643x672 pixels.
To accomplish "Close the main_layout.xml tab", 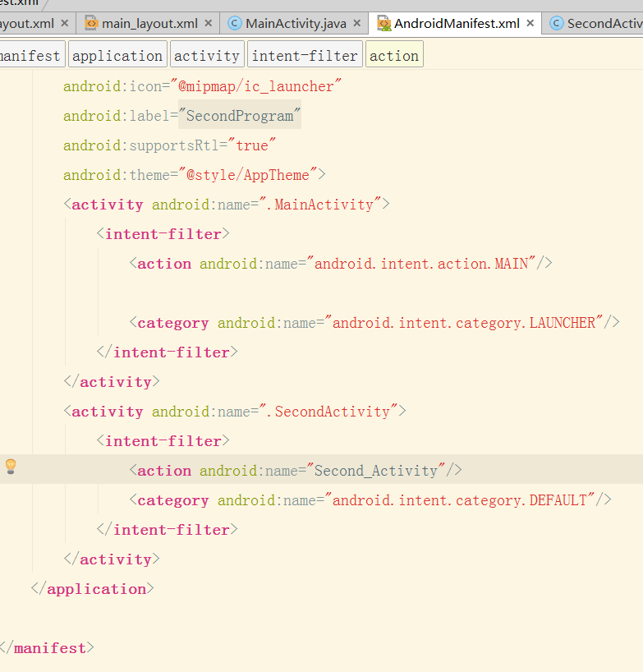I will pos(209,24).
